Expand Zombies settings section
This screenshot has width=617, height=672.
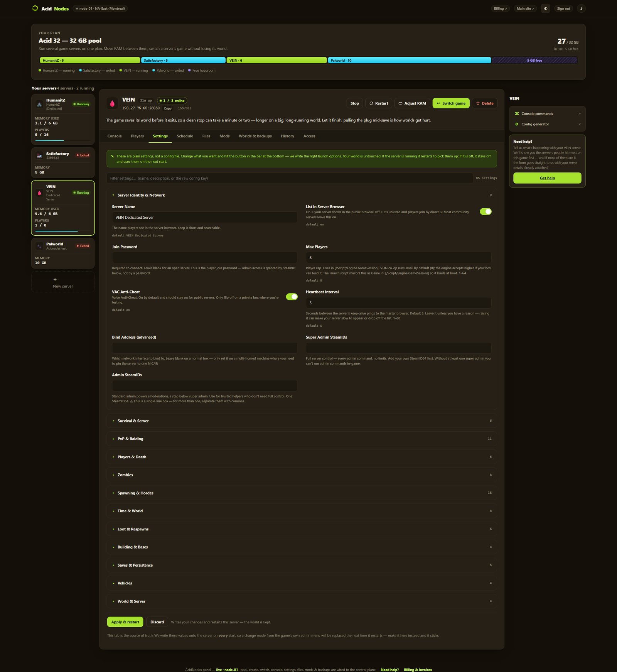302,475
